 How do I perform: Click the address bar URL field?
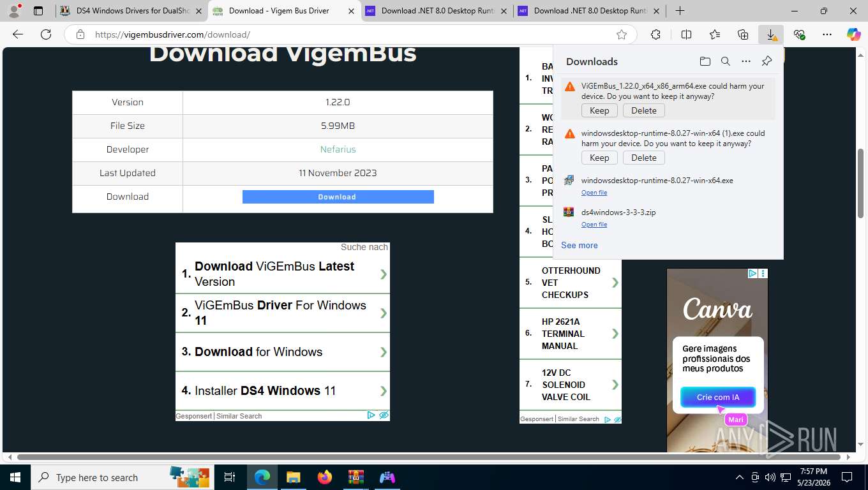[x=351, y=34]
